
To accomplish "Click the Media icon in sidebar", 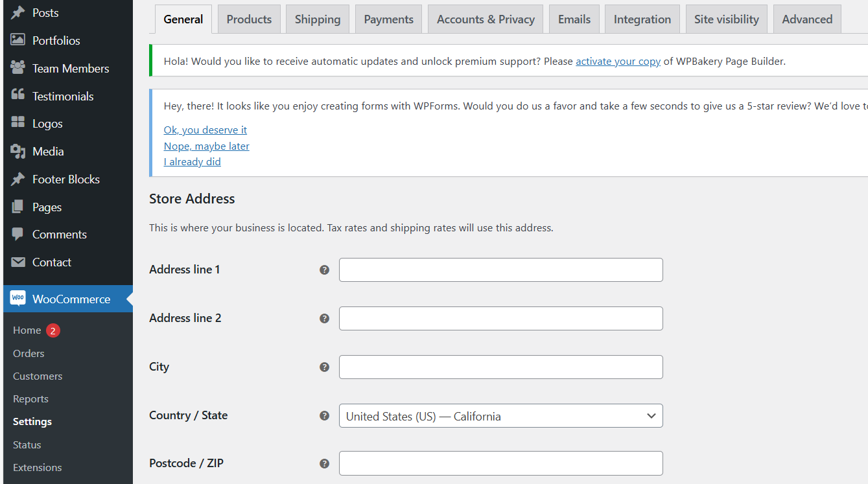I will 18,152.
